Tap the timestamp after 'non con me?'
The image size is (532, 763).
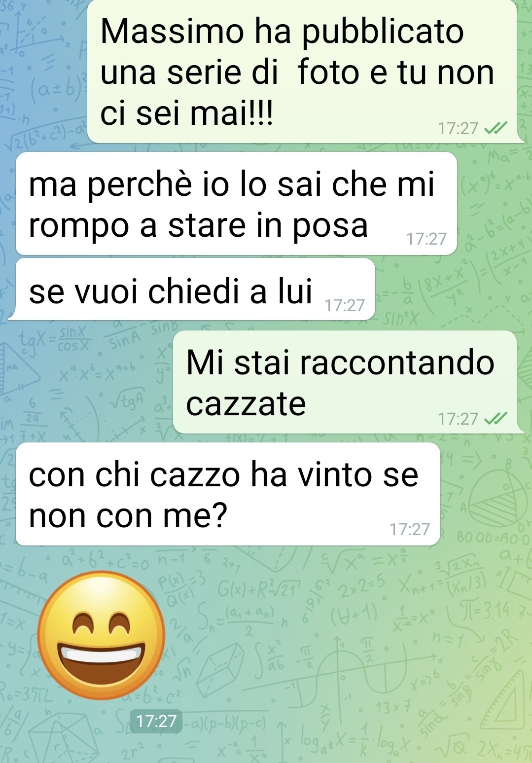click(x=410, y=529)
